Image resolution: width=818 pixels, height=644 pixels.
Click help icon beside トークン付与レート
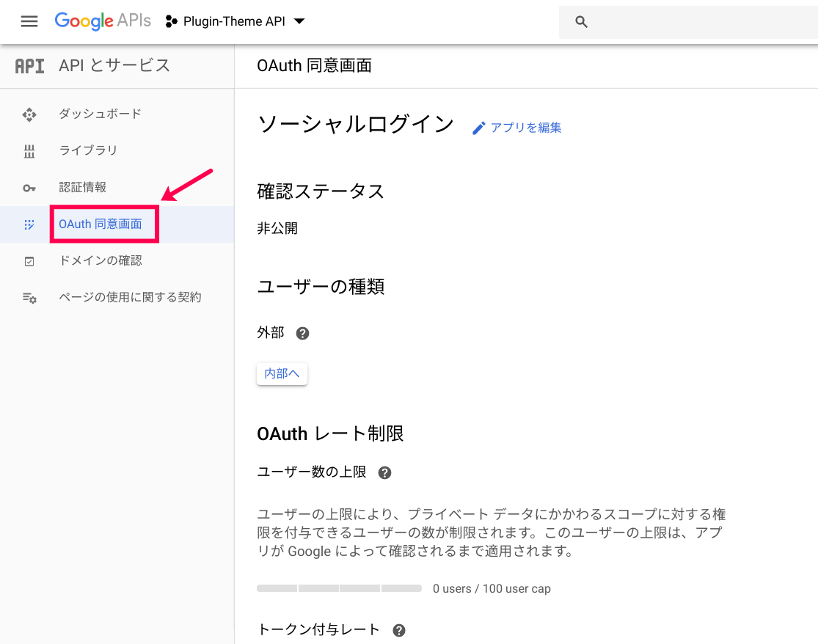399,630
